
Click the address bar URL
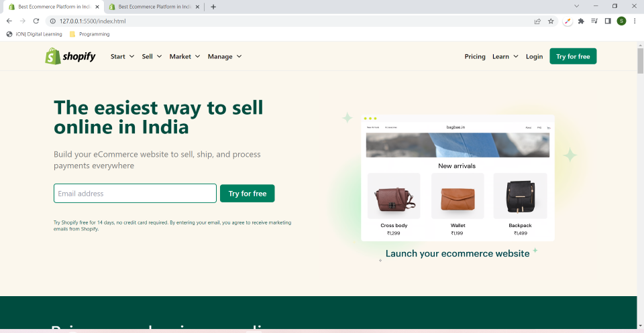(x=93, y=21)
